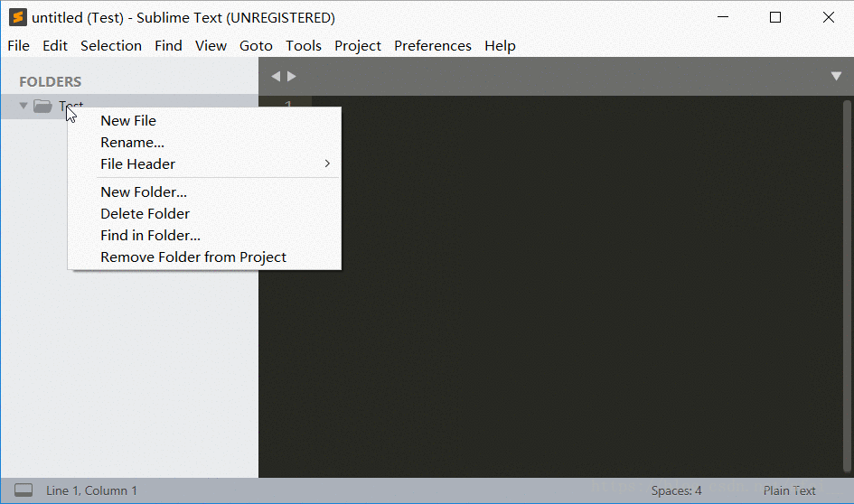Choose Find in Folder... option
The width and height of the screenshot is (854, 504).
204,235
